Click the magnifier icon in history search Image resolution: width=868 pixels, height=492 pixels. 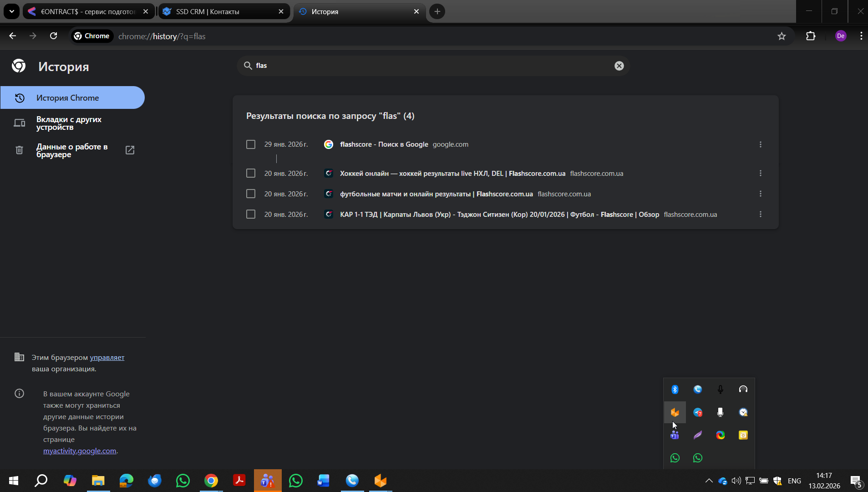(x=248, y=66)
